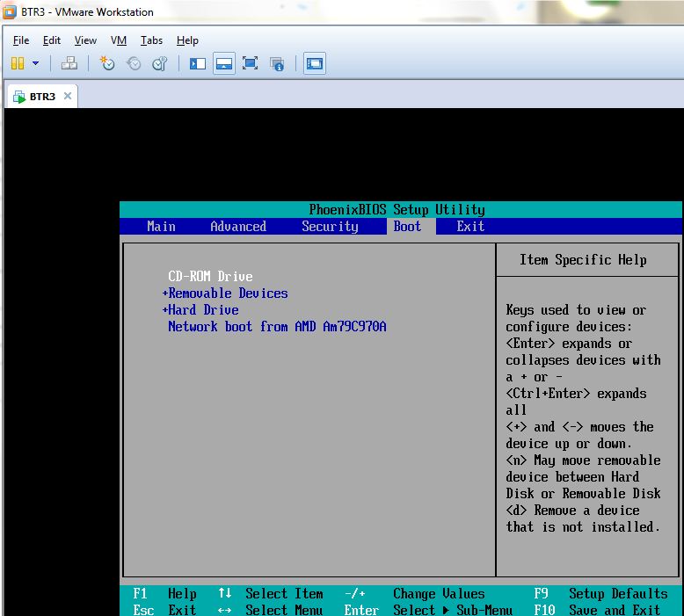This screenshot has height=616, width=684.
Task: Revert to the previous snapshot
Action: [x=134, y=63]
